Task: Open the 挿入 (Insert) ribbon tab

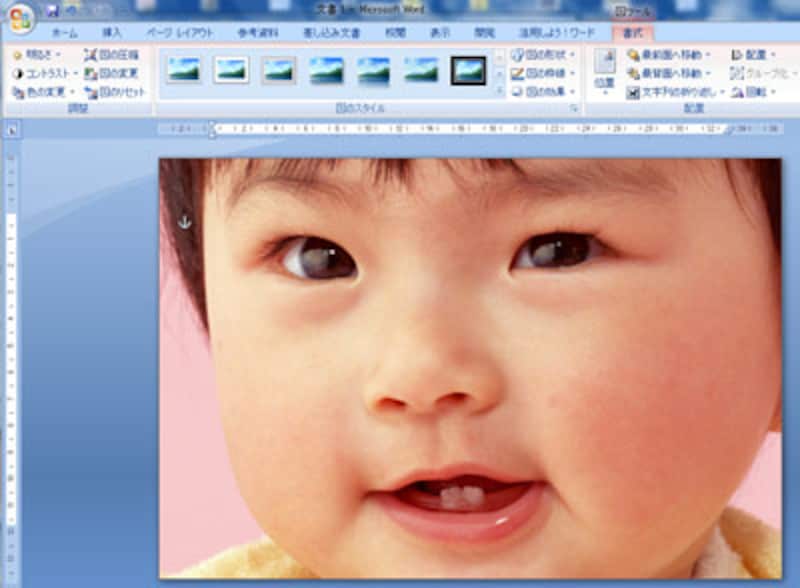Action: tap(112, 33)
